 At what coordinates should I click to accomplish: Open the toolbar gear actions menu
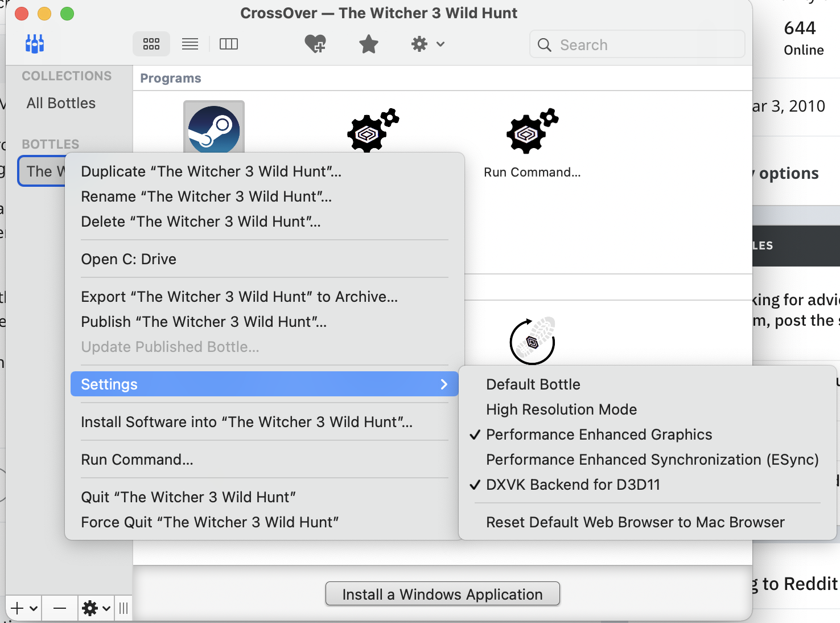[427, 44]
